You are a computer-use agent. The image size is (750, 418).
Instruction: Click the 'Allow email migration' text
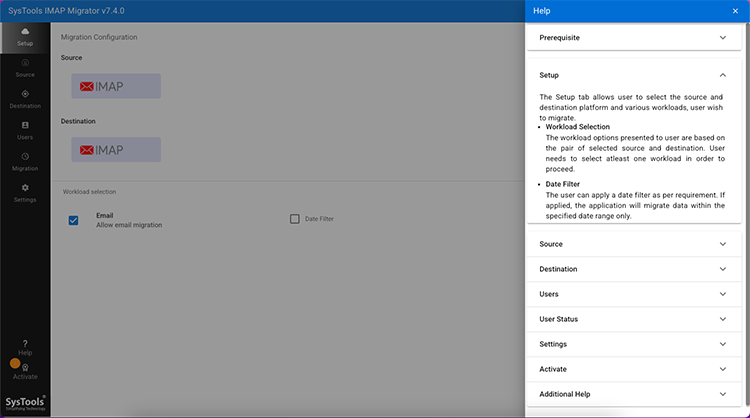129,225
